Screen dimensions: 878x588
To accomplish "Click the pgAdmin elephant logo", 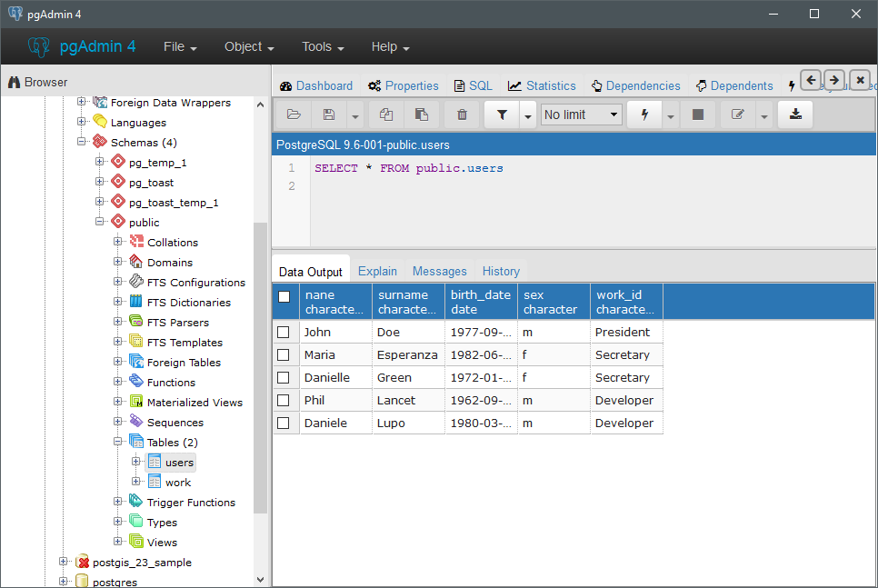I will pos(39,47).
